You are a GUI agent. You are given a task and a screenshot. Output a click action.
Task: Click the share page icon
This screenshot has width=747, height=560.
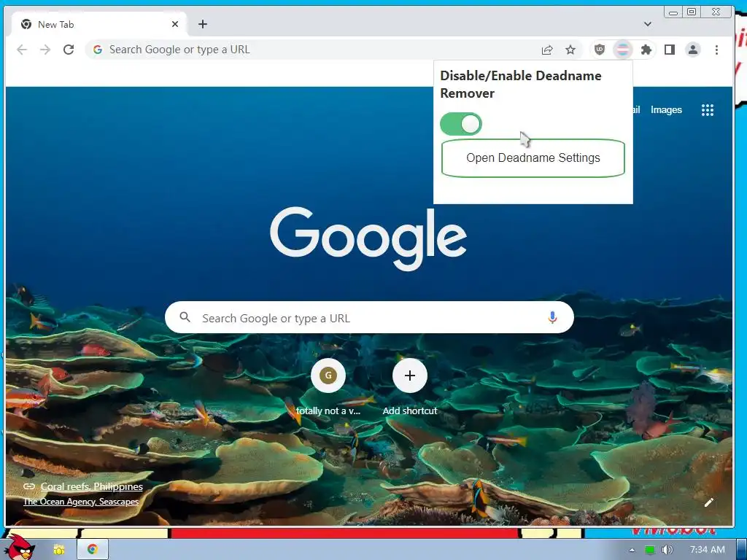click(x=547, y=50)
